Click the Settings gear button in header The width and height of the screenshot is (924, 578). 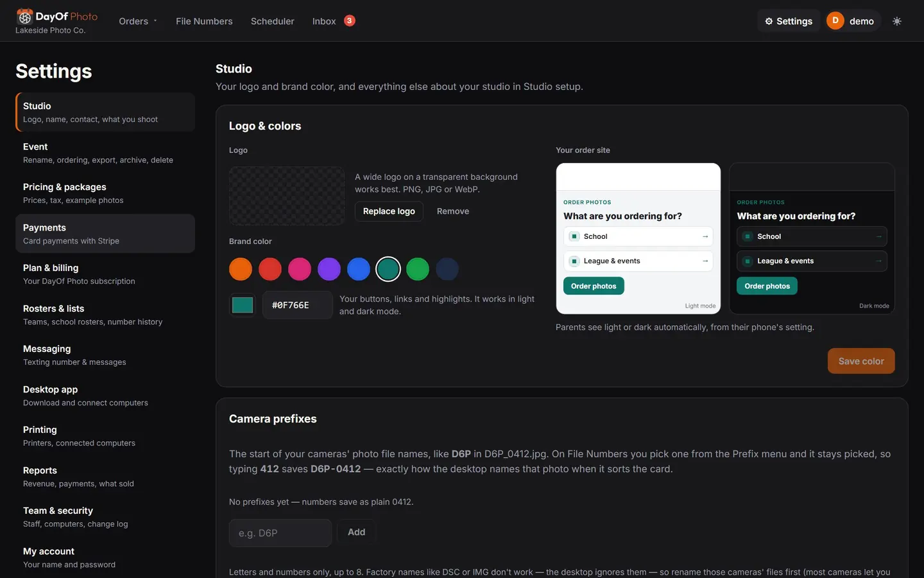(789, 21)
